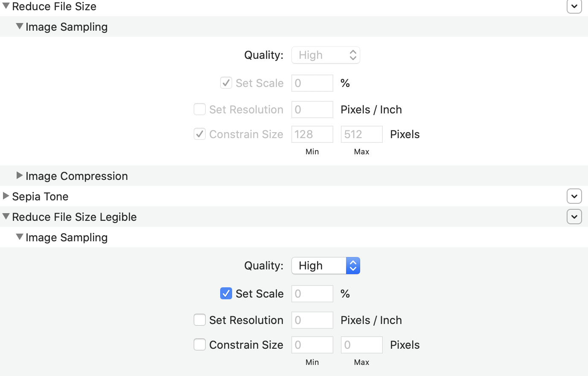
Task: Open options chevron on Reduce File Size Legible
Action: pyautogui.click(x=574, y=217)
